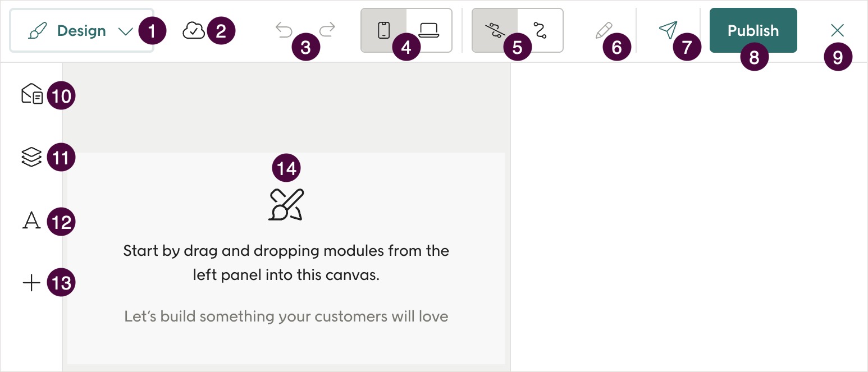868x372 pixels.
Task: Send a test with the paper plane icon
Action: pos(668,30)
